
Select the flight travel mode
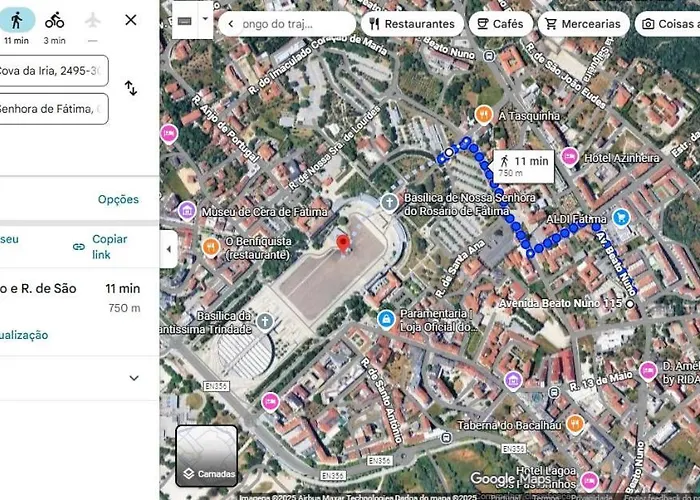pos(93,24)
